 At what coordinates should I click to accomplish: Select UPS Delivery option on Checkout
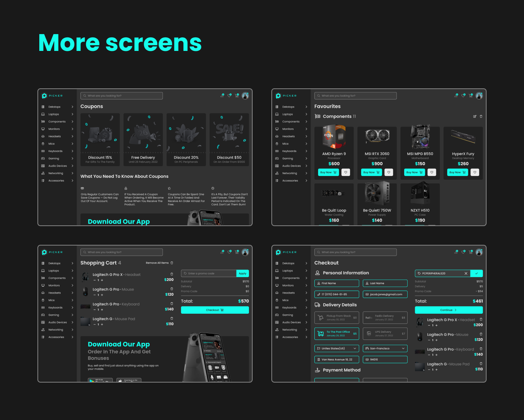tap(385, 334)
